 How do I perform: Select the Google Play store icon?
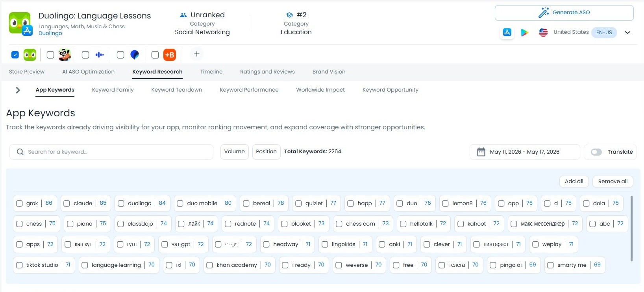pyautogui.click(x=524, y=33)
